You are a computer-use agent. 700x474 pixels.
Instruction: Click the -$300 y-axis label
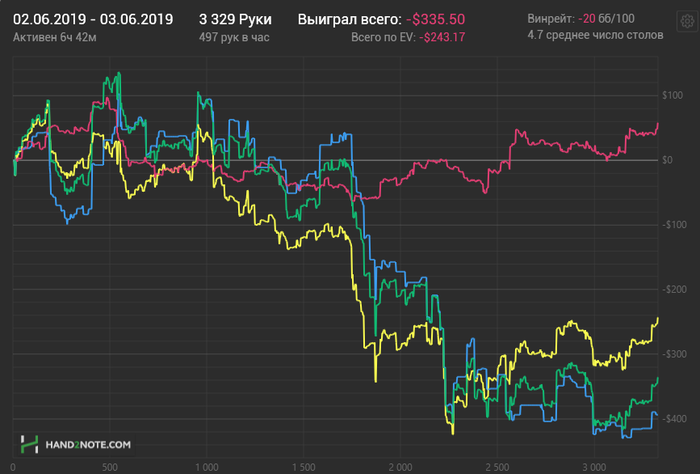(x=674, y=354)
